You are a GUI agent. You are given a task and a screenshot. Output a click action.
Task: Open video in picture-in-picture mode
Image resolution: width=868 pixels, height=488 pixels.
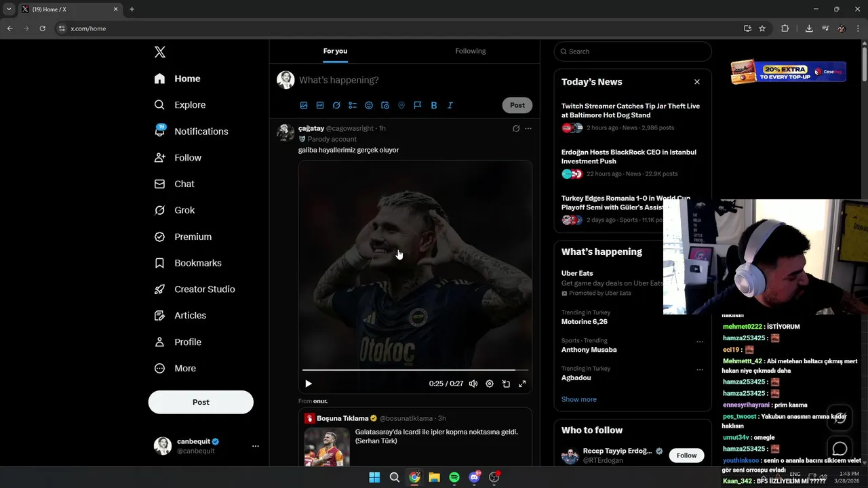506,384
